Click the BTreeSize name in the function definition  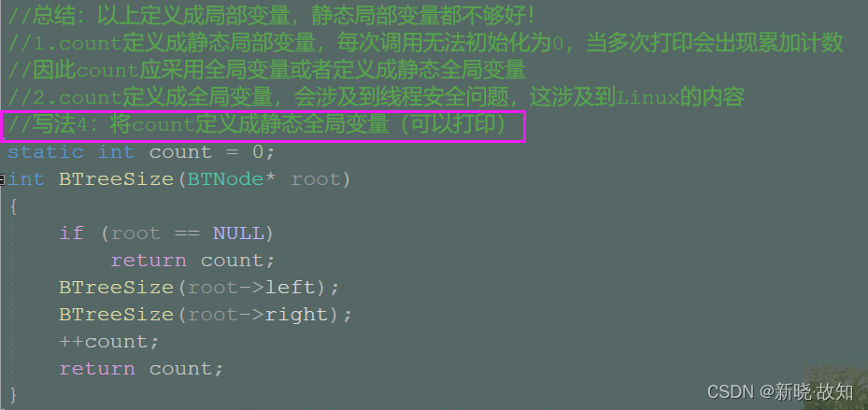point(116,178)
